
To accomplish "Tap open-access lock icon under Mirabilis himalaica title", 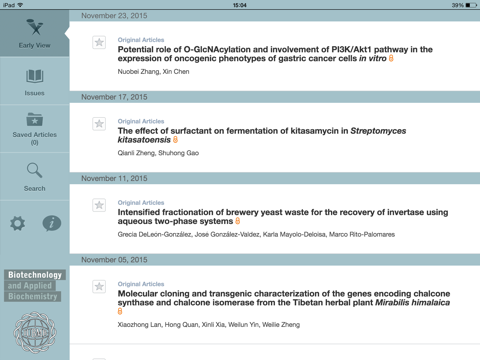I will (120, 311).
